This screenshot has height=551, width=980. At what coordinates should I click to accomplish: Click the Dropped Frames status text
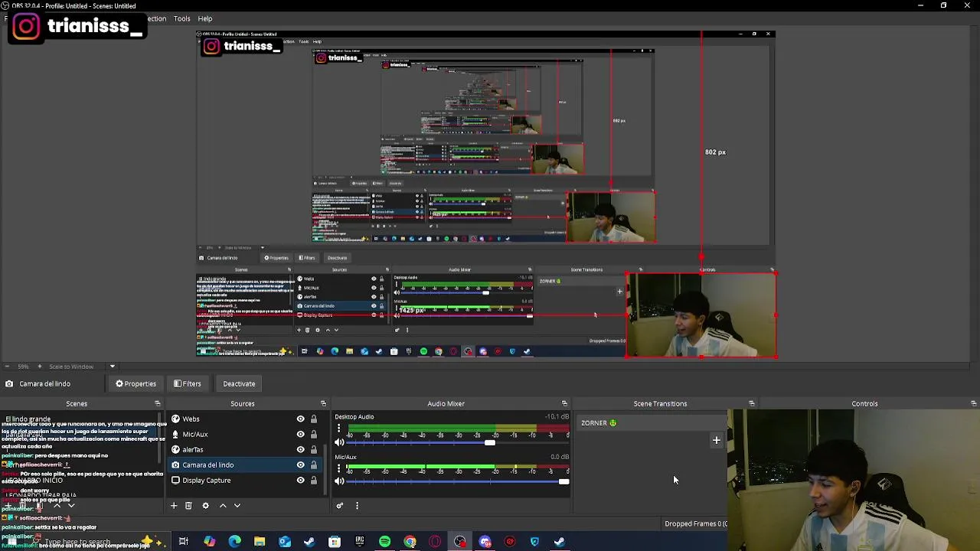coord(695,523)
